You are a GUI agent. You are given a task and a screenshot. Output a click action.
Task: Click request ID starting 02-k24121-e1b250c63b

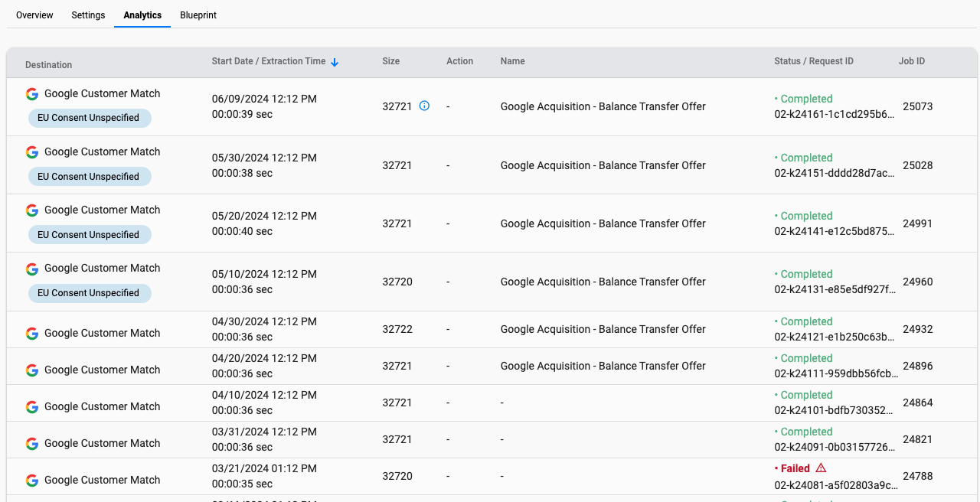click(835, 337)
